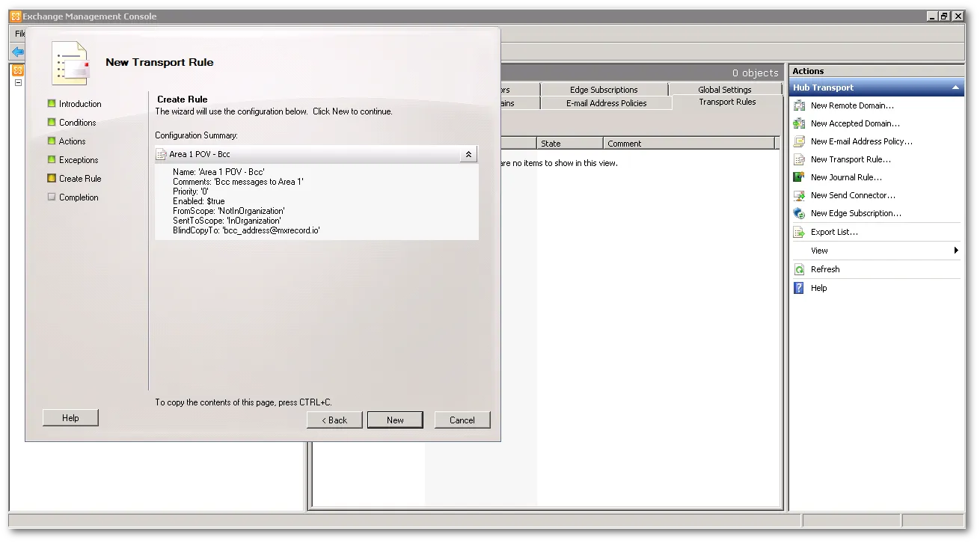Click the Export List icon
The width and height of the screenshot is (980, 543).
[799, 232]
